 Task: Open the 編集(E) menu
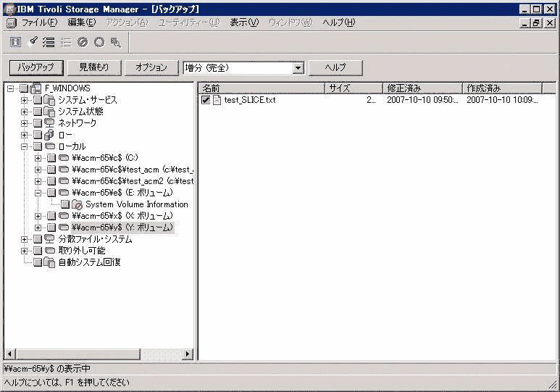[x=82, y=22]
